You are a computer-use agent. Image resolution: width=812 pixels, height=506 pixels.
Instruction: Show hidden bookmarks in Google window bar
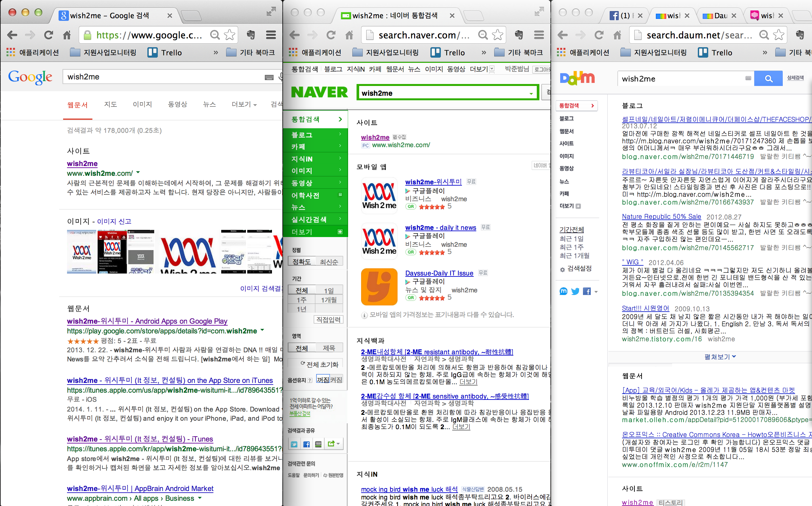coord(216,52)
